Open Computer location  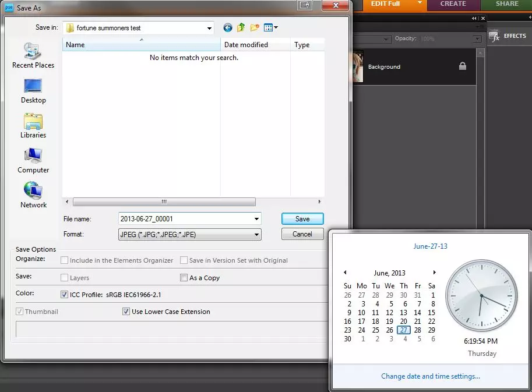(33, 161)
